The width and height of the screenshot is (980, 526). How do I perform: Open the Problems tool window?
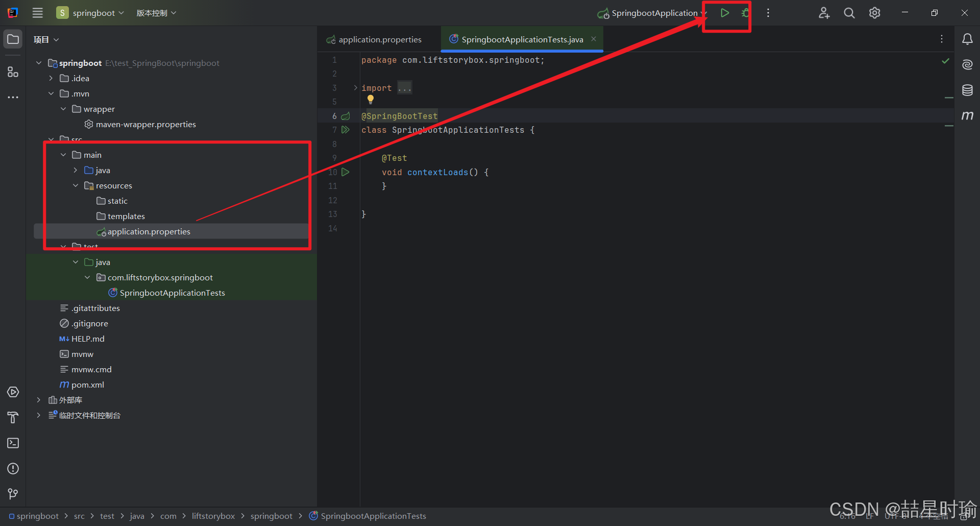13,469
